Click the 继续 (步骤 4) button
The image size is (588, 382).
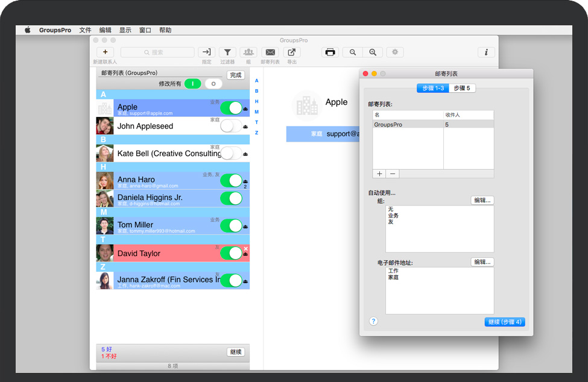click(x=505, y=322)
